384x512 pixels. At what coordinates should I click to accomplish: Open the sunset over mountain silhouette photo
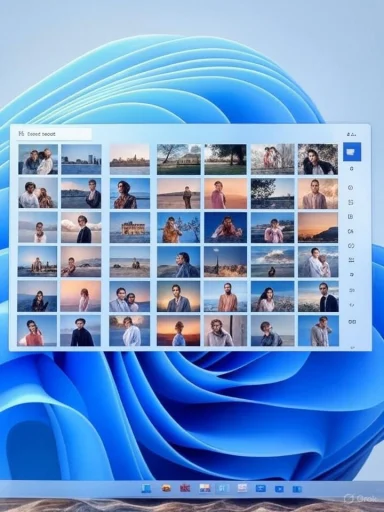(x=318, y=227)
